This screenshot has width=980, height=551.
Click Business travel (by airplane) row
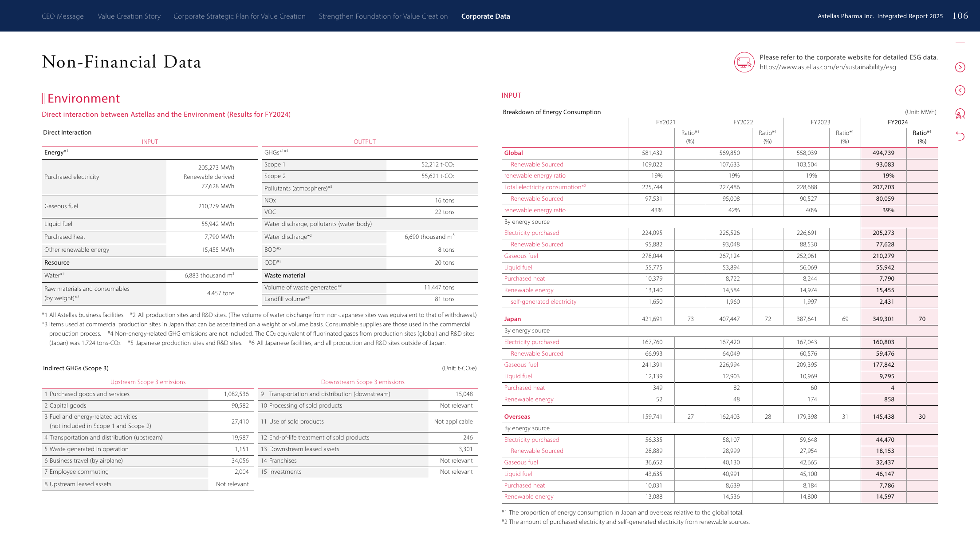[148, 460]
